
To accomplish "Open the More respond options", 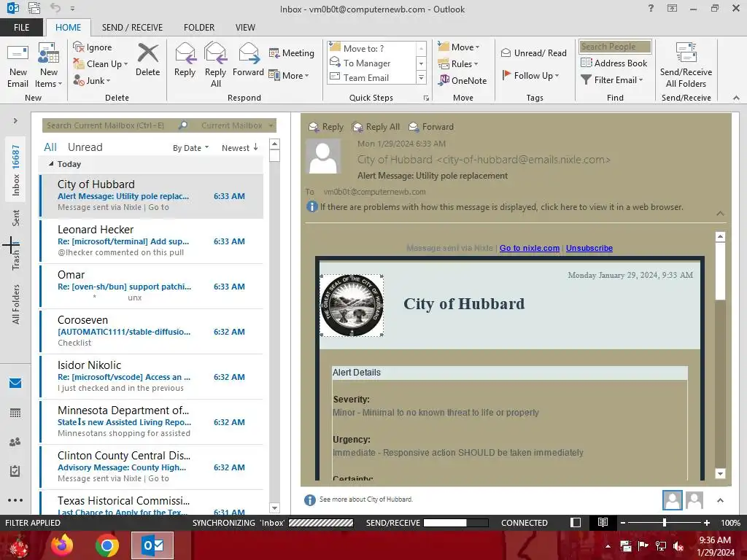I will click(x=289, y=75).
